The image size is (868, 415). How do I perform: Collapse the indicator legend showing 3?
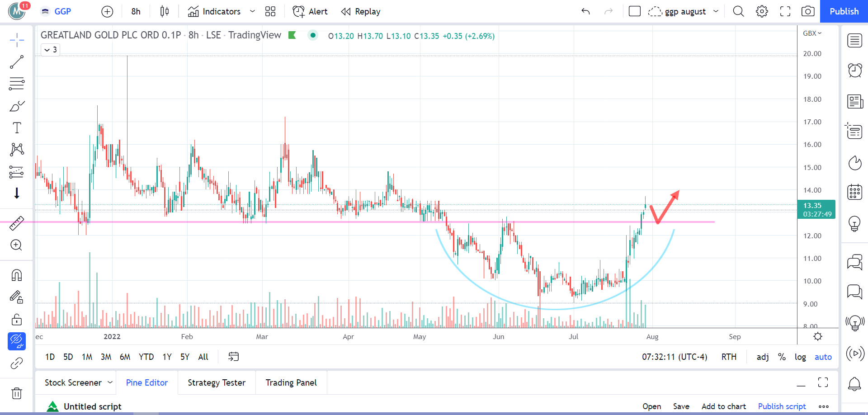tap(51, 50)
